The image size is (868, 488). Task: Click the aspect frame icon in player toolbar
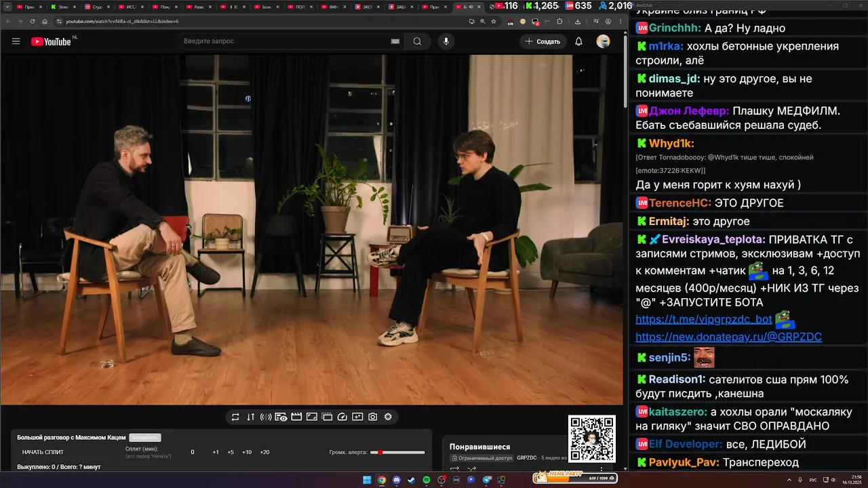[x=312, y=417]
